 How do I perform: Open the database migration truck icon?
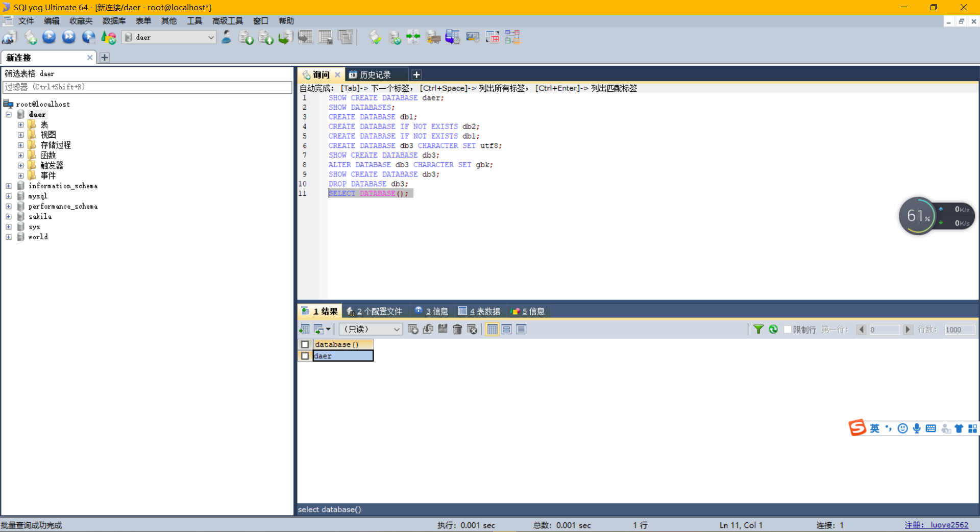pyautogui.click(x=433, y=37)
